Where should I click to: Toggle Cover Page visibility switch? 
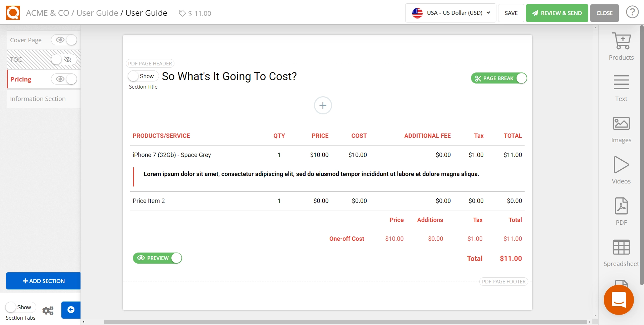(x=64, y=40)
